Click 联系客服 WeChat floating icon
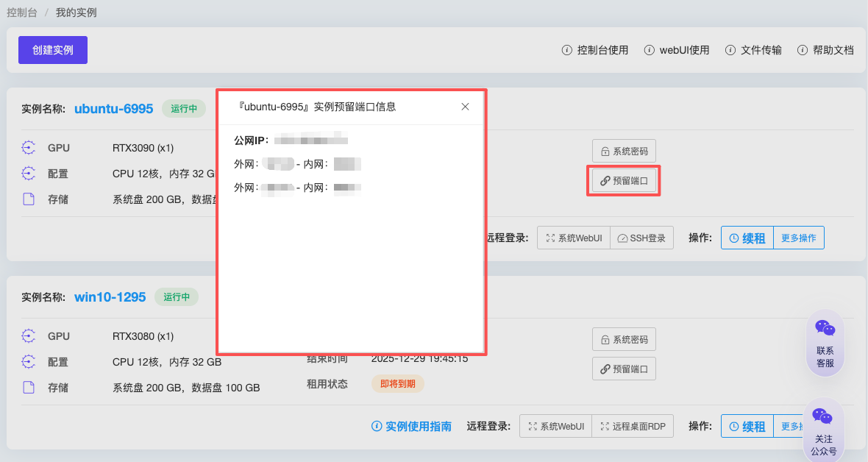Image resolution: width=868 pixels, height=462 pixels. pyautogui.click(x=825, y=343)
